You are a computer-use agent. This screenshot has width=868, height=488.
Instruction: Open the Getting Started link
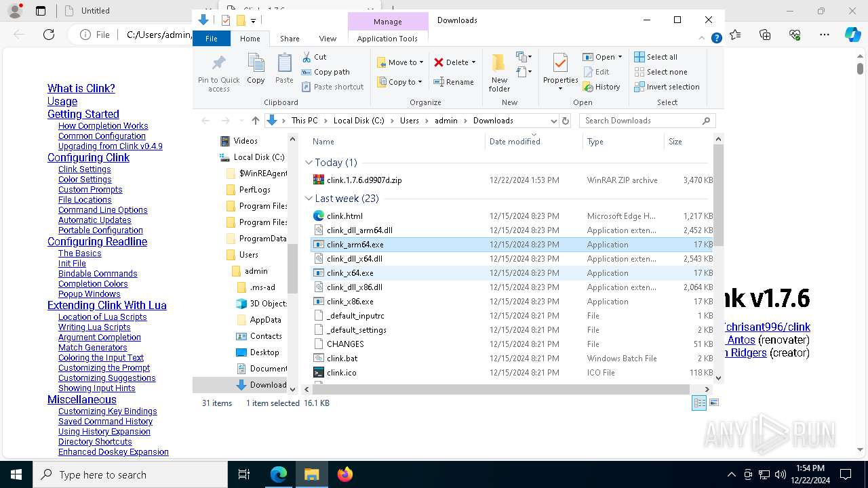[x=83, y=114]
